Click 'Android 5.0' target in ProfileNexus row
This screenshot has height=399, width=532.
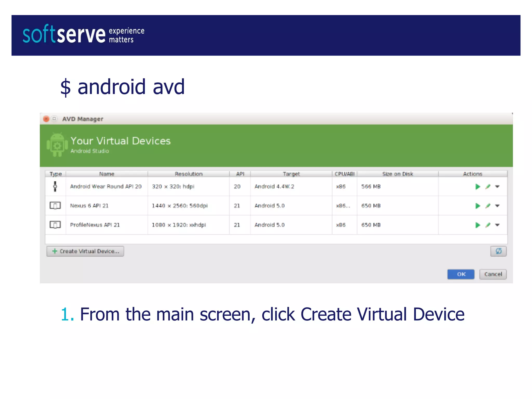(x=270, y=225)
